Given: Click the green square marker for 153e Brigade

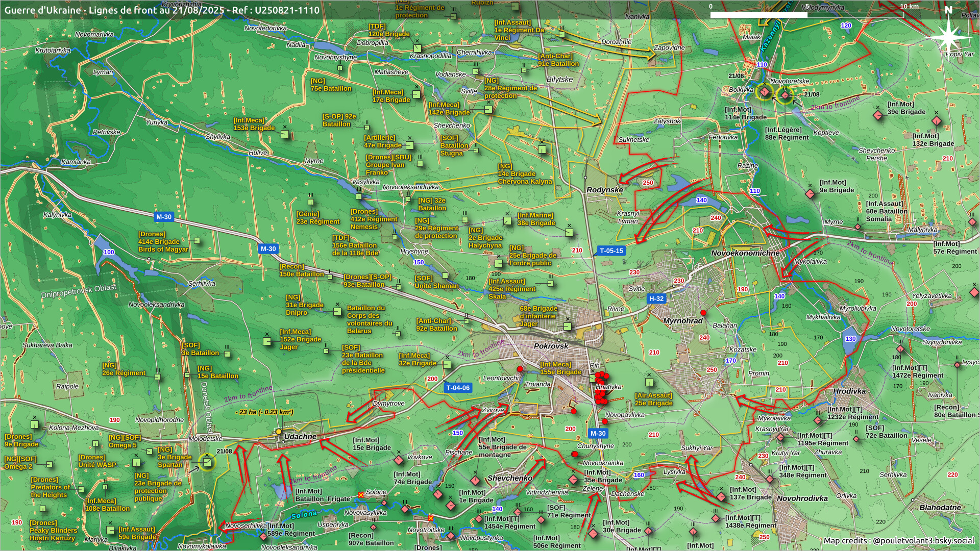Looking at the screenshot, I should point(285,134).
